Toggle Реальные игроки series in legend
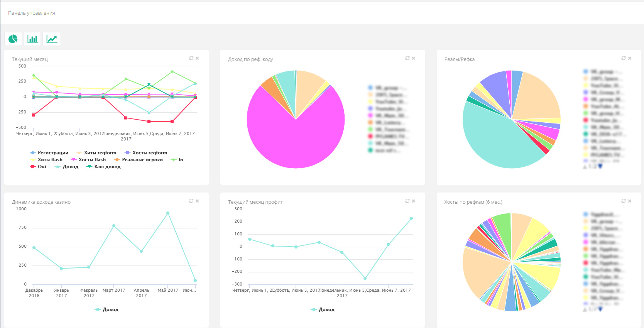The width and height of the screenshot is (644, 328). pyautogui.click(x=138, y=160)
